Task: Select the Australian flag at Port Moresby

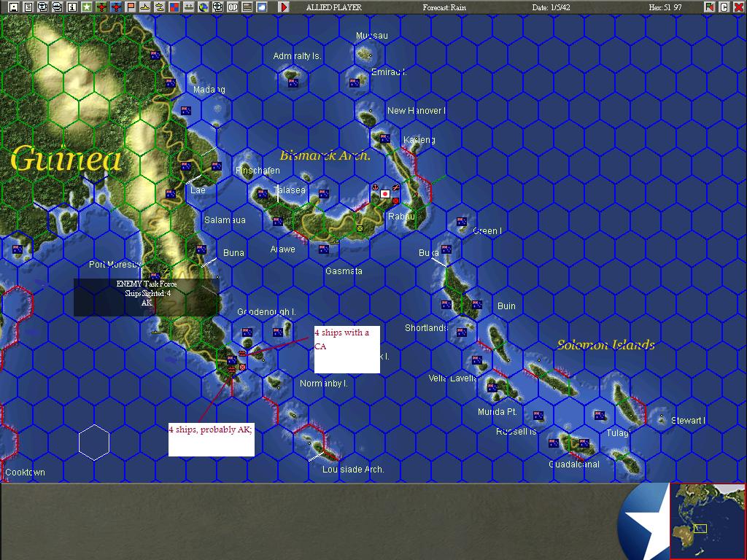Action: [x=155, y=276]
